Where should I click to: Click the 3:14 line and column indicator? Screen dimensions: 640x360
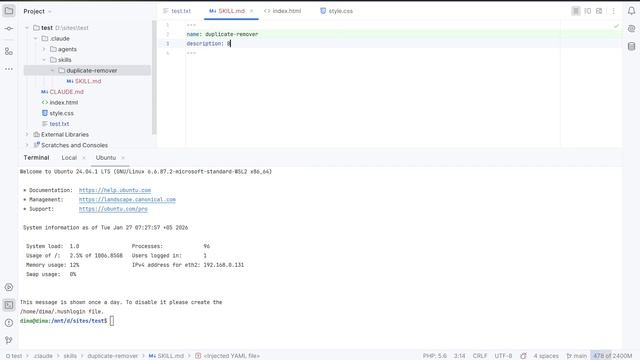coord(460,356)
